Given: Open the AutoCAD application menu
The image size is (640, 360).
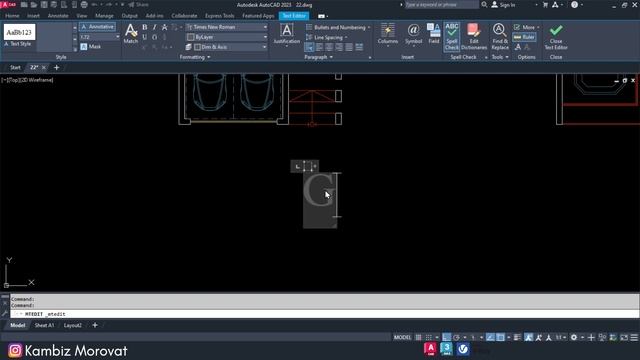Looking at the screenshot, I should click(x=8, y=5).
